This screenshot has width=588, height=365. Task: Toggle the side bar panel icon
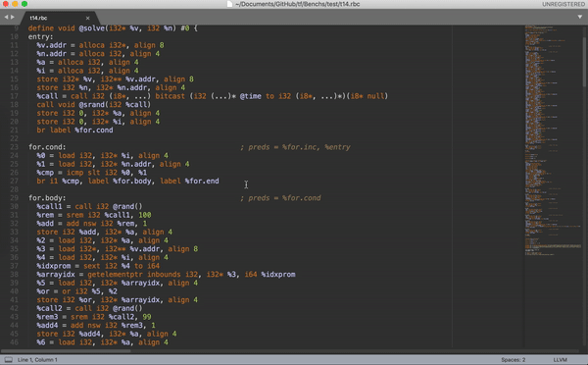click(x=8, y=360)
